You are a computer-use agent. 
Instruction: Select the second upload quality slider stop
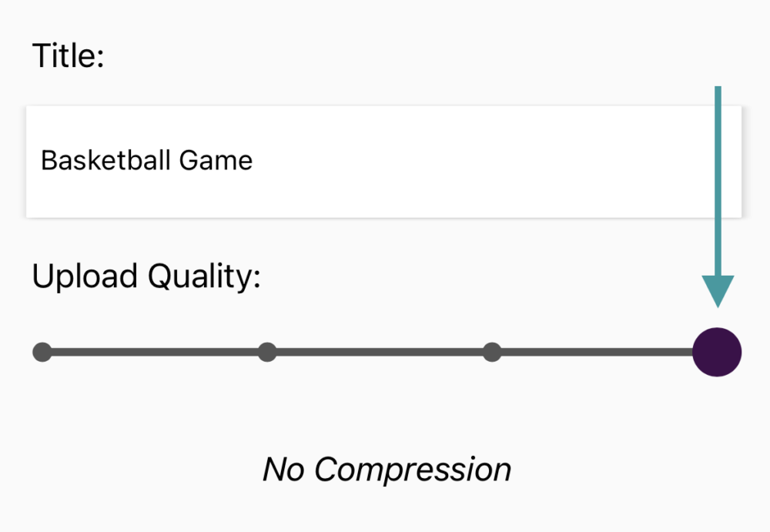(267, 353)
